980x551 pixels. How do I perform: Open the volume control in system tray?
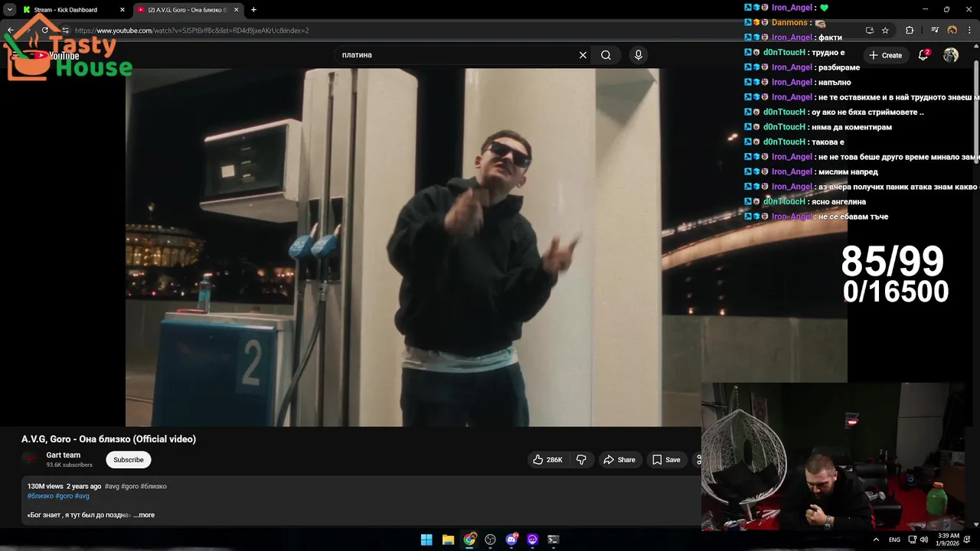pyautogui.click(x=924, y=540)
